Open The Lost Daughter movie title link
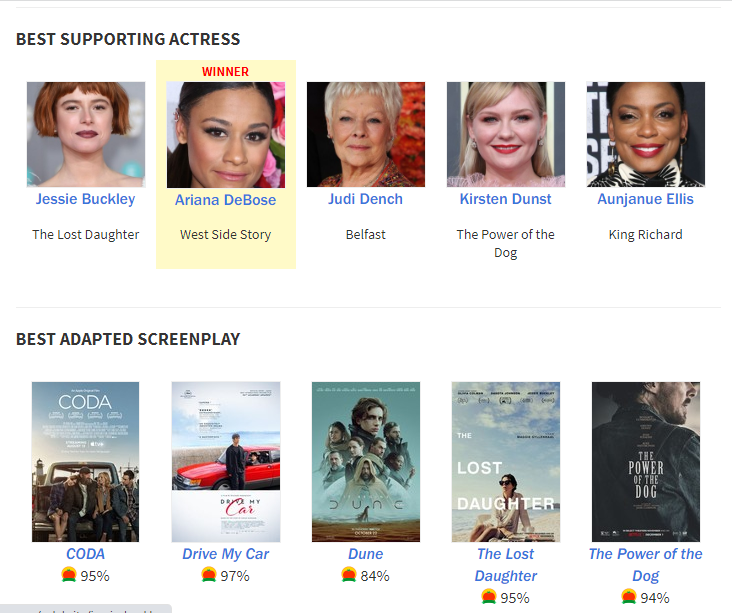The image size is (732, 613). pyautogui.click(x=506, y=565)
